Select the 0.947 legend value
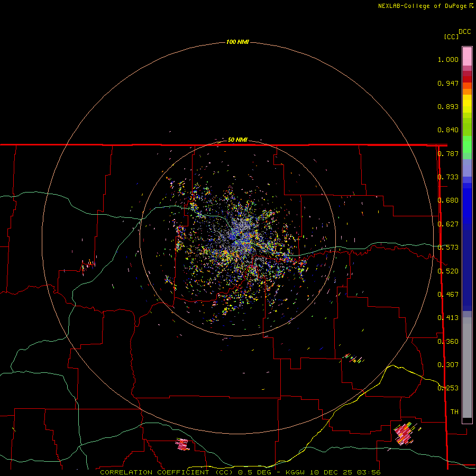476x476 pixels. click(448, 83)
